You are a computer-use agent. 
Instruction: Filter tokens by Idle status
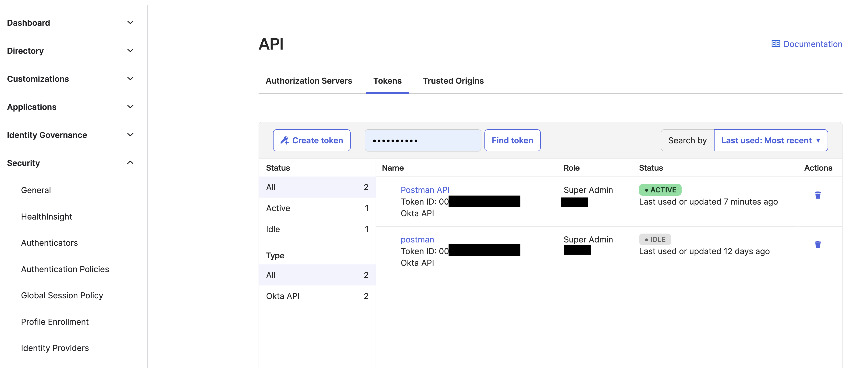coord(317,229)
